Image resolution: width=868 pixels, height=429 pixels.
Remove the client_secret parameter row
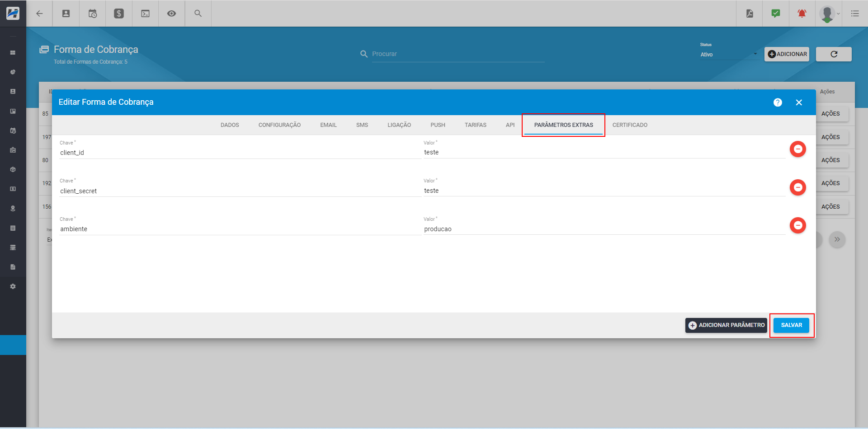(x=798, y=187)
